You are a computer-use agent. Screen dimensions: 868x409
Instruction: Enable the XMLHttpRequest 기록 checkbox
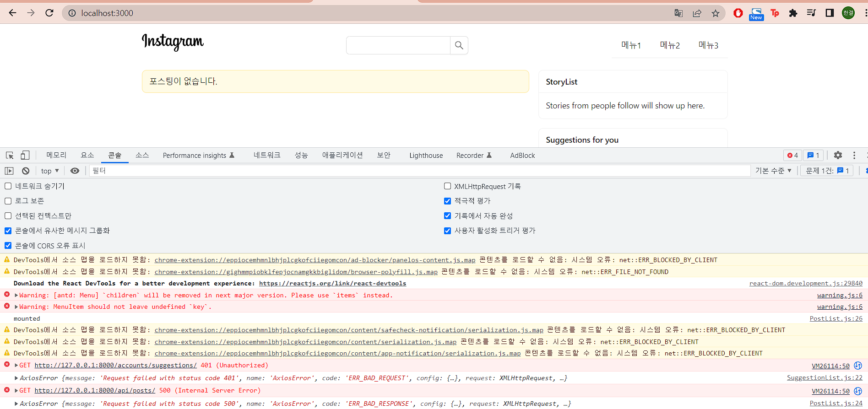click(x=448, y=186)
